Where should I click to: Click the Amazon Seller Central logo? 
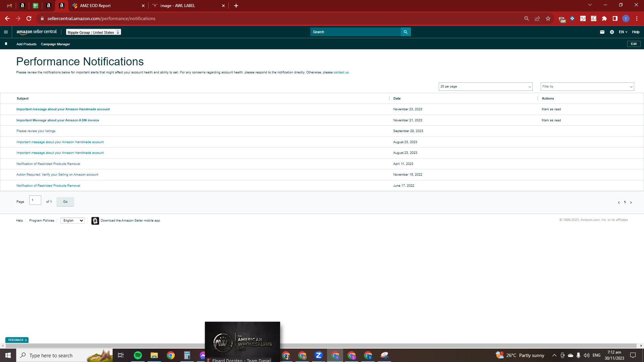point(37,32)
